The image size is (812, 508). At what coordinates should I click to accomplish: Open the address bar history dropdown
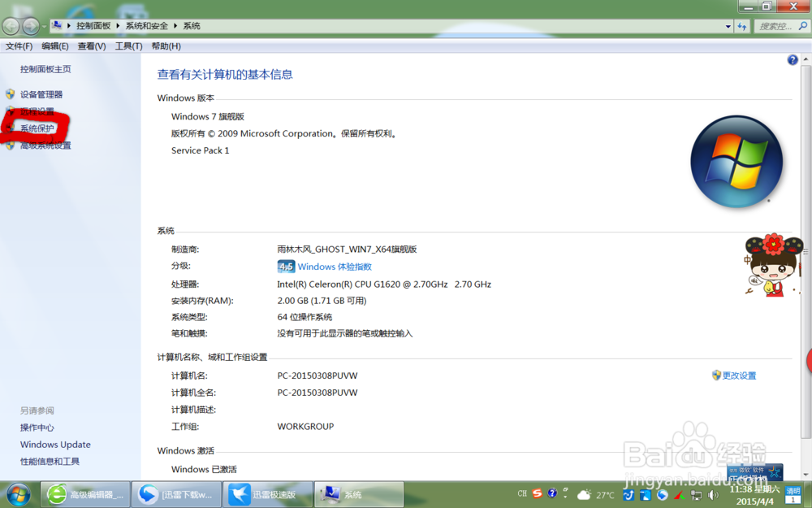tap(728, 26)
